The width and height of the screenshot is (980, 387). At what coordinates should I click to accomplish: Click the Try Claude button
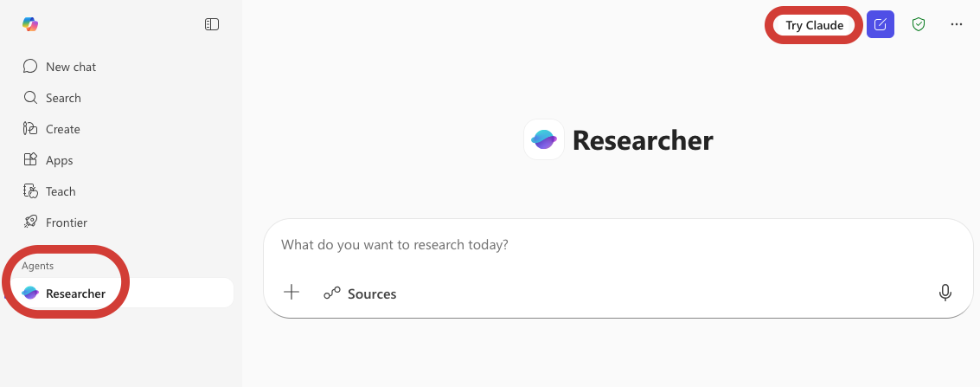click(814, 25)
